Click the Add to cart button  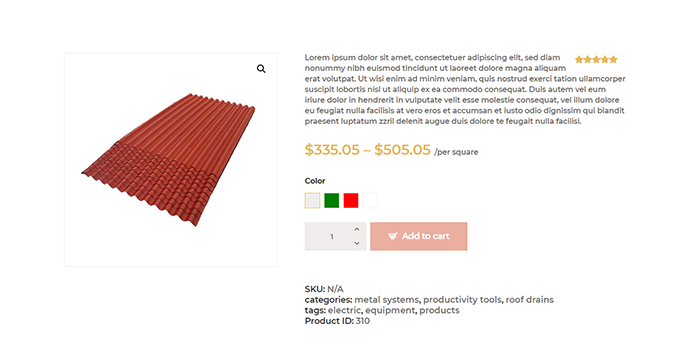pos(419,236)
